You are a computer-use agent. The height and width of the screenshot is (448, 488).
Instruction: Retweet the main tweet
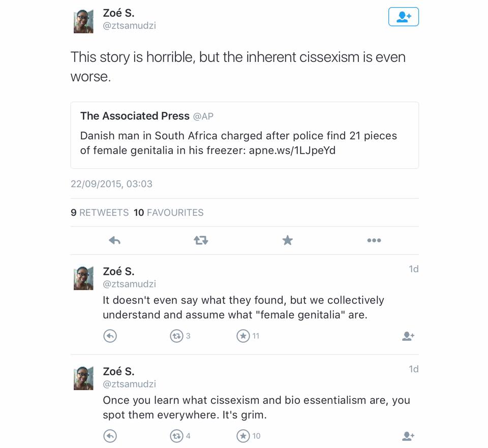201,240
